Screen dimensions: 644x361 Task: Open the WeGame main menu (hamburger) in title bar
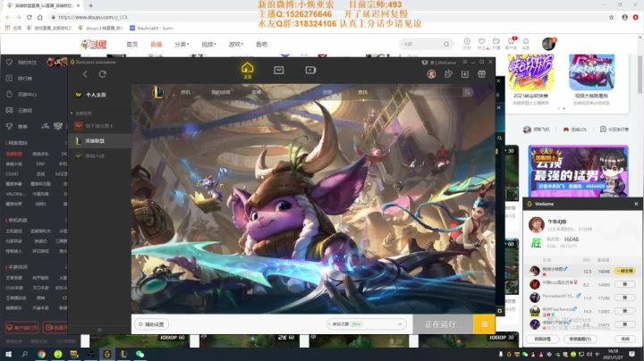465,62
